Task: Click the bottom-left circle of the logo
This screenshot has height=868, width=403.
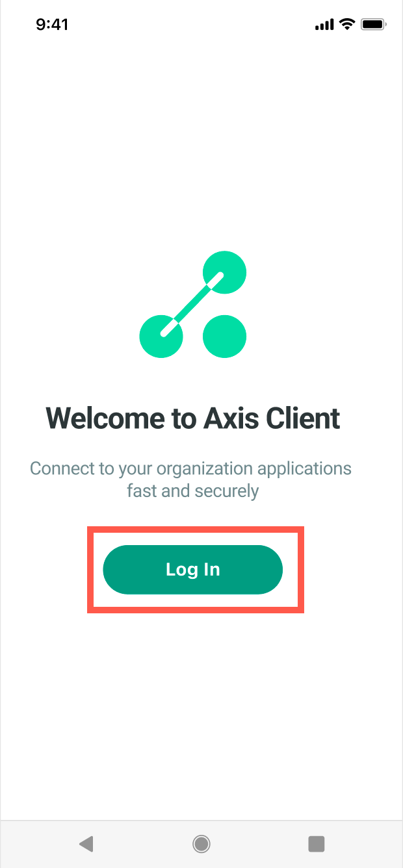Action: pos(161,337)
